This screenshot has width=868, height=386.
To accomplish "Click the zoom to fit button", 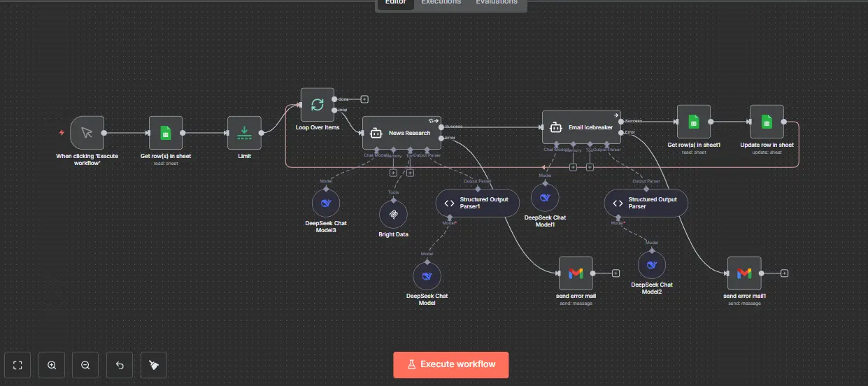I will coord(18,365).
